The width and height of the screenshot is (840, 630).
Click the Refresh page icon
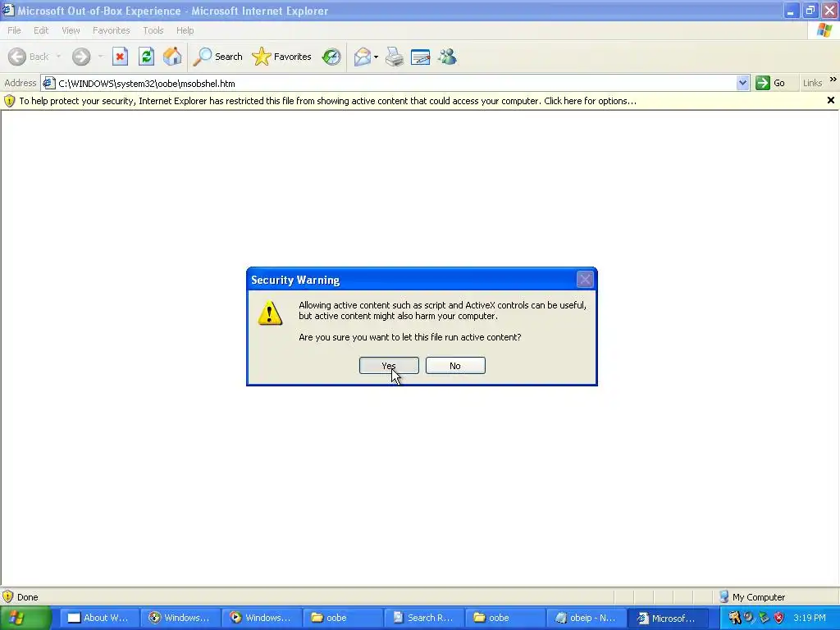point(146,57)
